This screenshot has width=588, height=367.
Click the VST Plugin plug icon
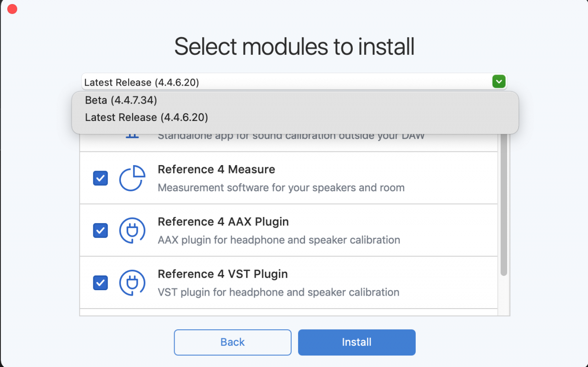pos(132,282)
